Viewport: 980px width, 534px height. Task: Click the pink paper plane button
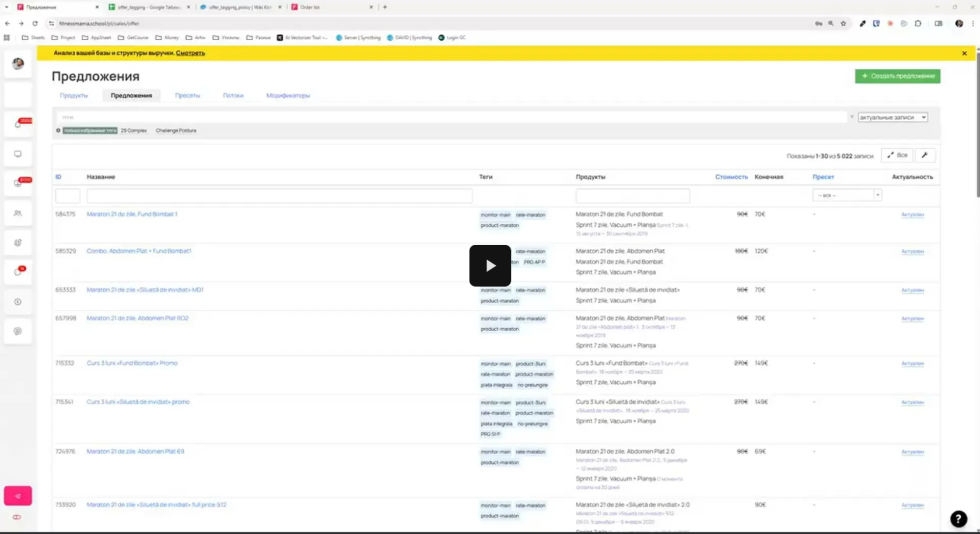coord(18,496)
